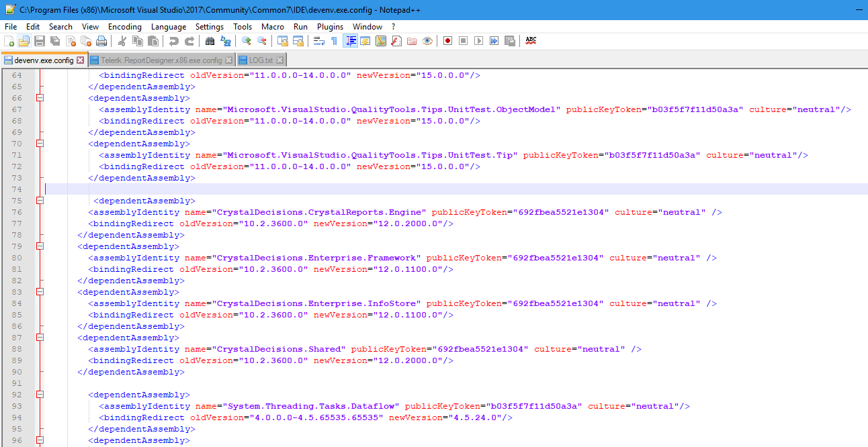This screenshot has height=447, width=868.
Task: Click the Paste toolbar icon
Action: point(153,41)
